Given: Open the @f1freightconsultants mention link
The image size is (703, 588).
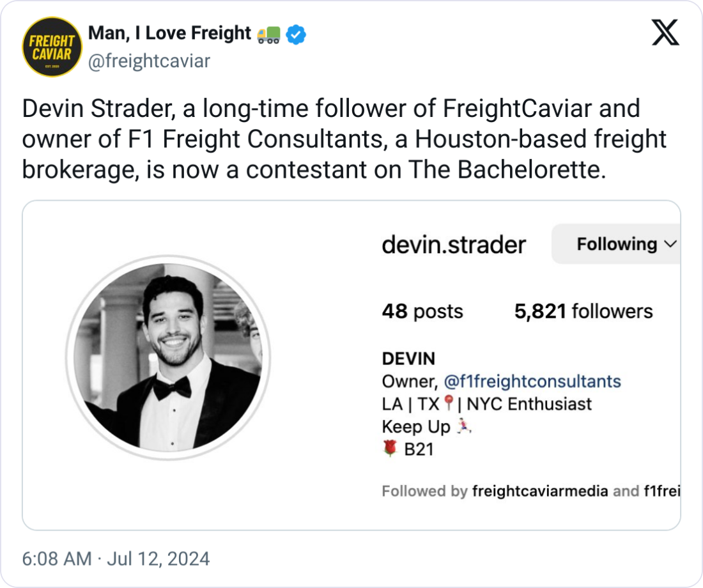Looking at the screenshot, I should (x=532, y=382).
